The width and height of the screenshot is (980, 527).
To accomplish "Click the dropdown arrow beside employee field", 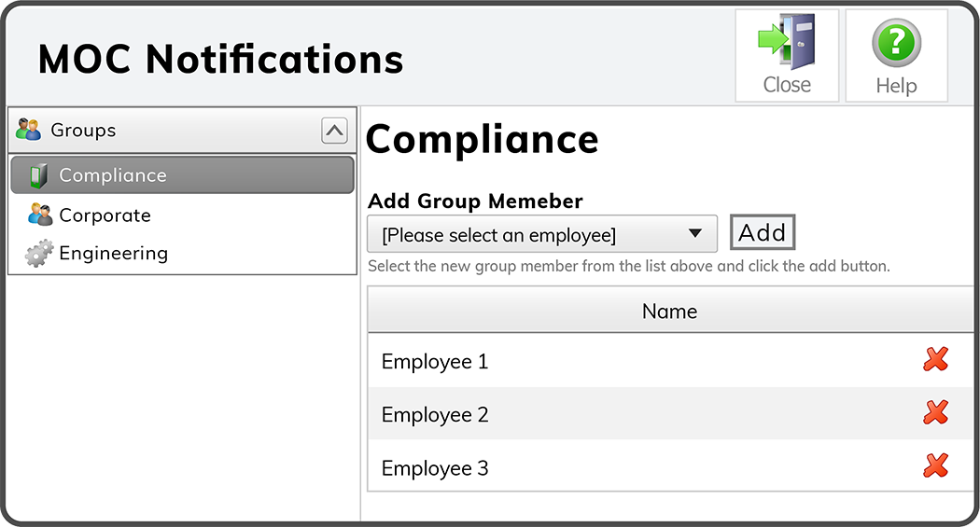I will click(x=695, y=233).
